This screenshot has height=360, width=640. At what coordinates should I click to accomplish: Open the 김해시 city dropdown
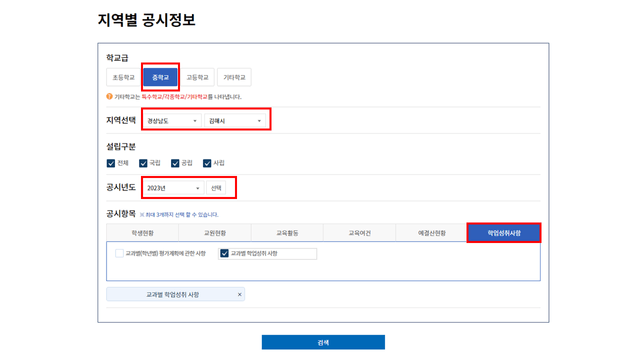[235, 121]
